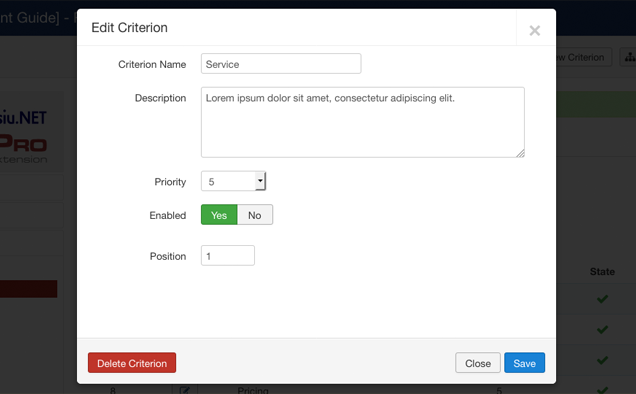The image size is (636, 394).
Task: Click the Enabled label
Action: 168,215
